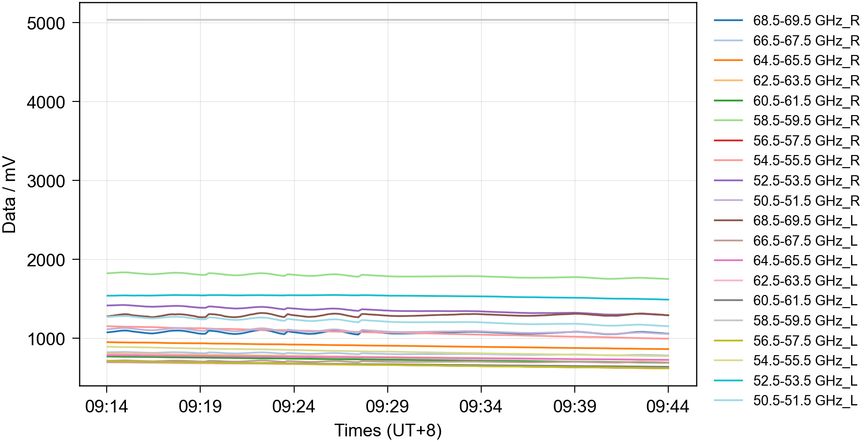Select the 58.5-59.5 GHz_R legend label
Viewport: 868px width, 442px height.
coord(805,121)
